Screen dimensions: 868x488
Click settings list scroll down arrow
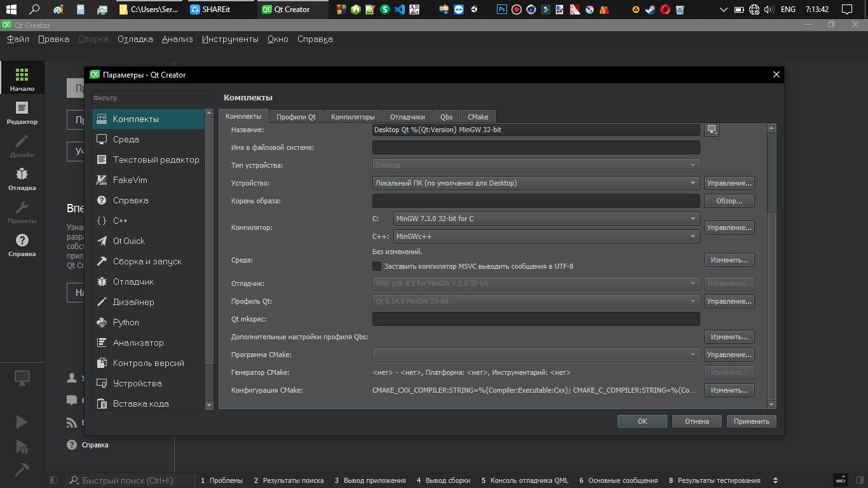click(209, 405)
